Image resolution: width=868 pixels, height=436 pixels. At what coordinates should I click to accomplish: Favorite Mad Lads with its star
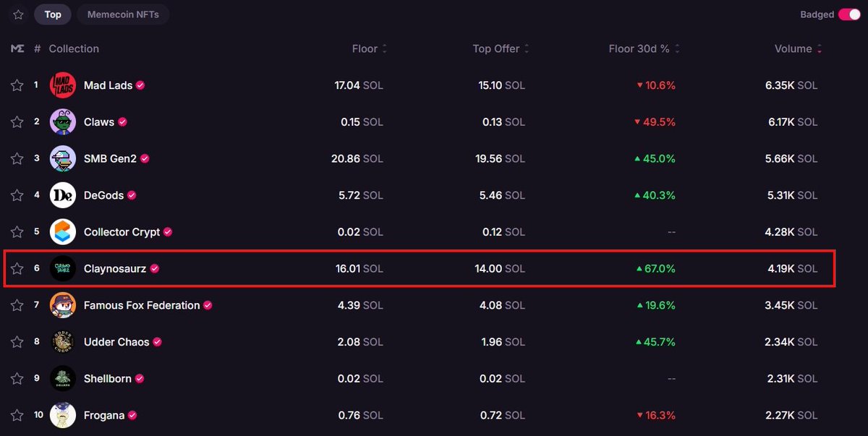pyautogui.click(x=17, y=85)
